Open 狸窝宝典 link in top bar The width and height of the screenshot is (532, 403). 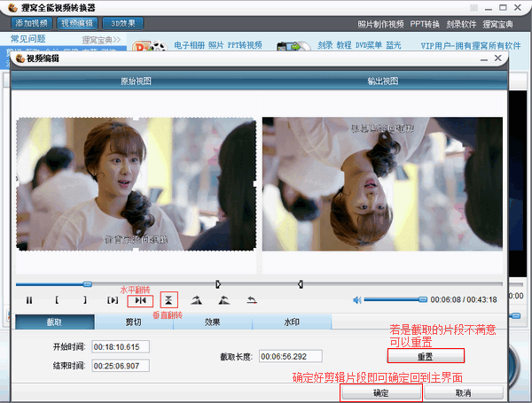[497, 25]
